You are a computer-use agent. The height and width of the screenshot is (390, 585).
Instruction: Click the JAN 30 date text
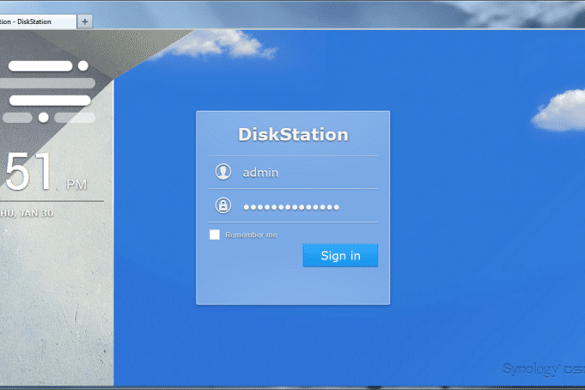pyautogui.click(x=37, y=213)
